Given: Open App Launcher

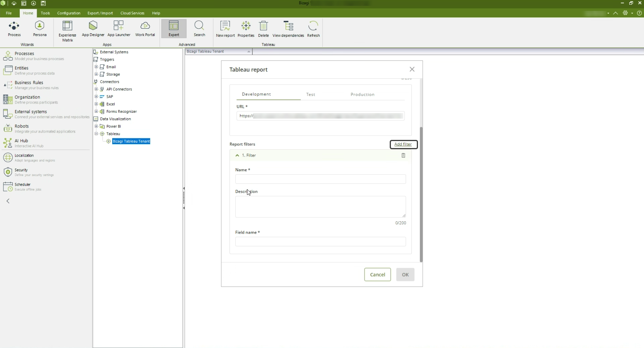Looking at the screenshot, I should [x=119, y=29].
